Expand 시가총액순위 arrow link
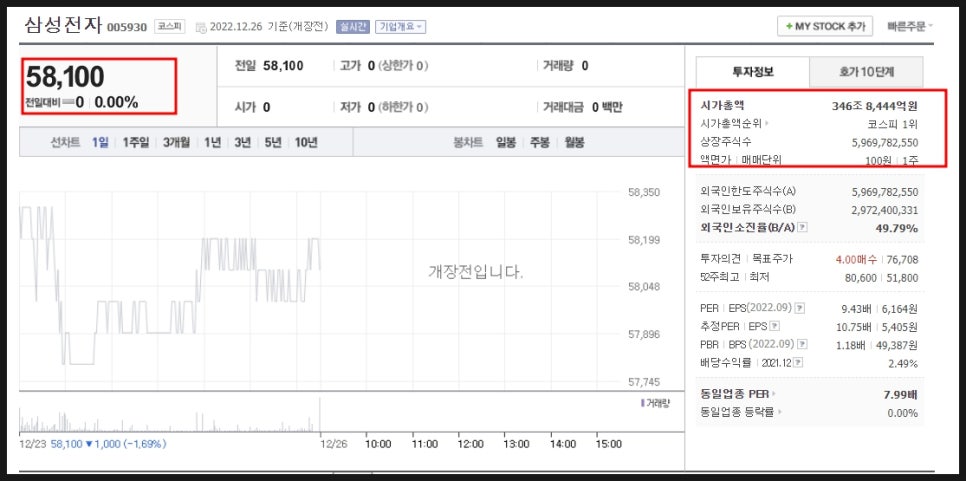The width and height of the screenshot is (966, 481). point(768,123)
